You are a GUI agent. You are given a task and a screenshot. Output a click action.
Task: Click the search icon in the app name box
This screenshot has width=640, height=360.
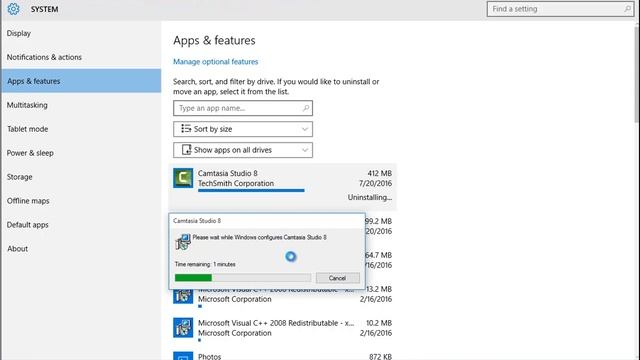pos(306,108)
